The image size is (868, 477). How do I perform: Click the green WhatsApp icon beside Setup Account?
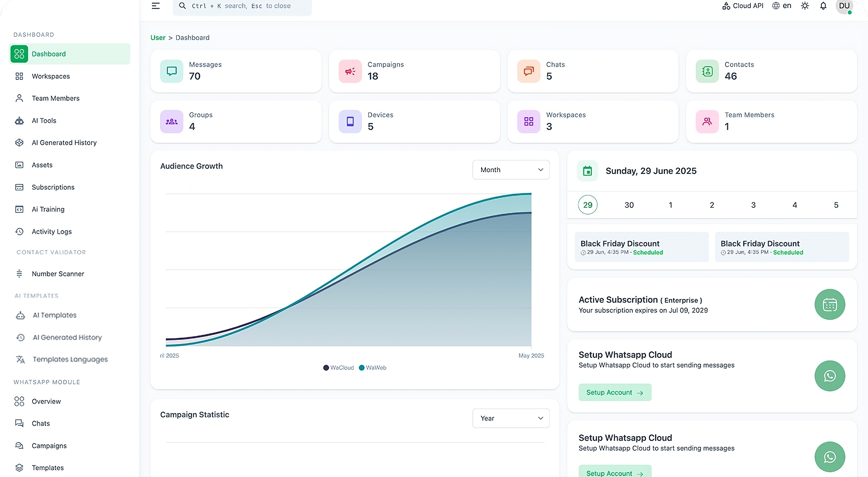point(829,376)
